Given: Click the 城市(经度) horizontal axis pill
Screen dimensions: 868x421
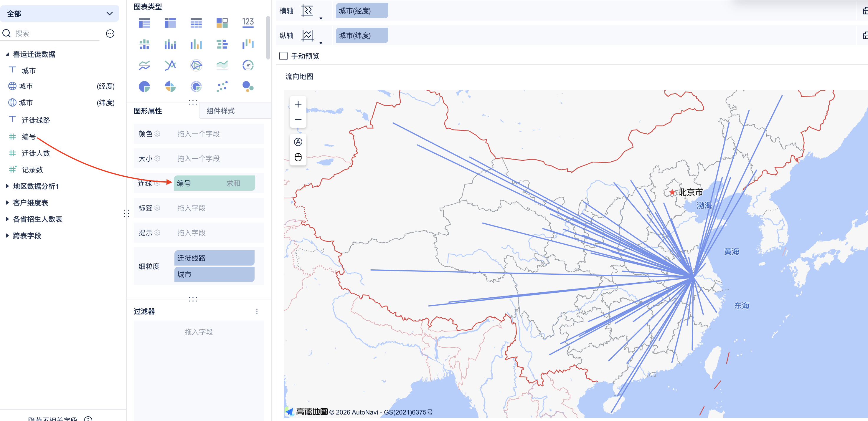Looking at the screenshot, I should [362, 11].
